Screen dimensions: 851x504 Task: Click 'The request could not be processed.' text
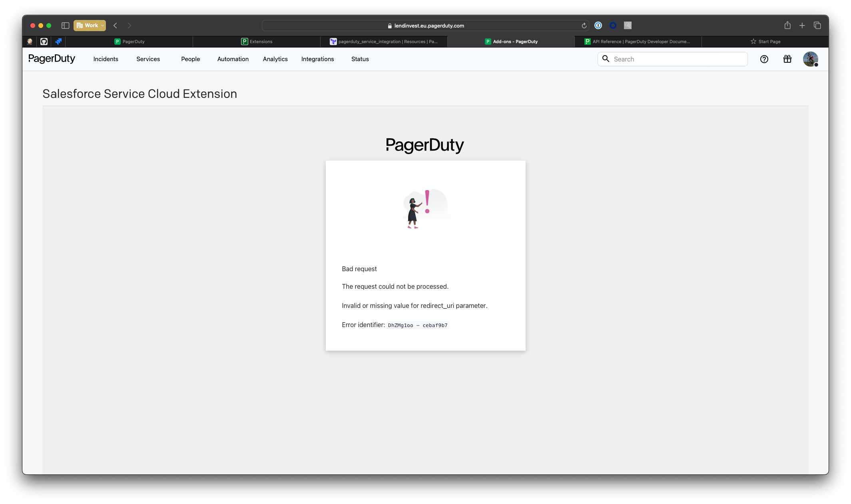395,286
